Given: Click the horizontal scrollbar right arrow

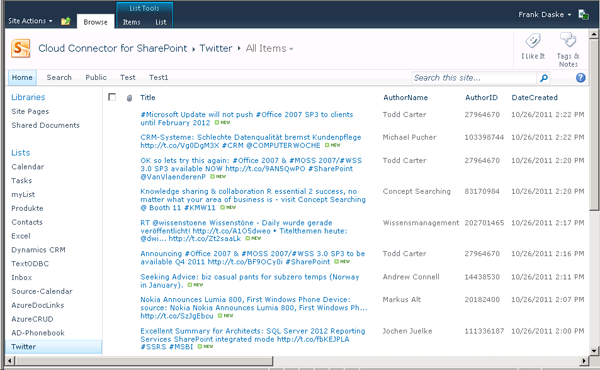Looking at the screenshot, I should click(x=584, y=360).
